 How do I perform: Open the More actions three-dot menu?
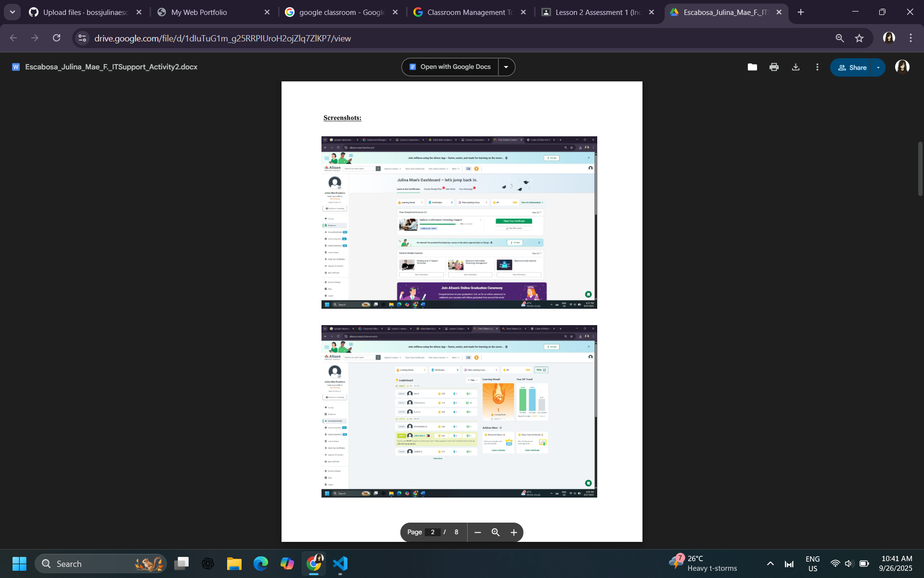point(817,67)
